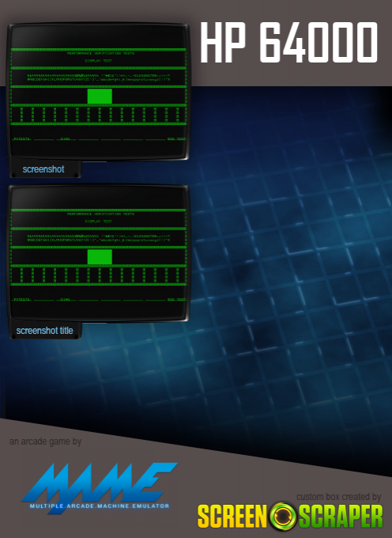Click the 'screenshot title' label tab
Image resolution: width=392 pixels, height=538 pixels.
coord(44,331)
